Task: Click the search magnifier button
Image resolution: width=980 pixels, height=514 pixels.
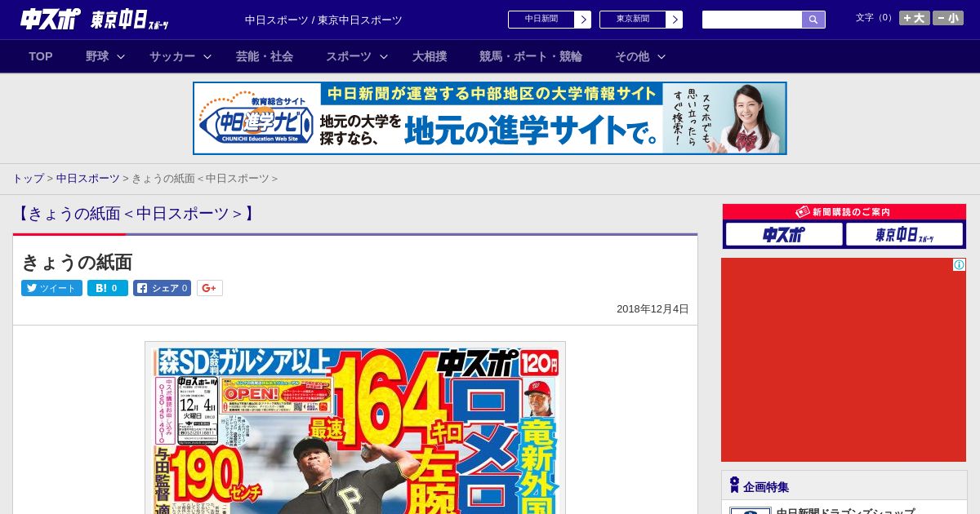Action: (813, 20)
